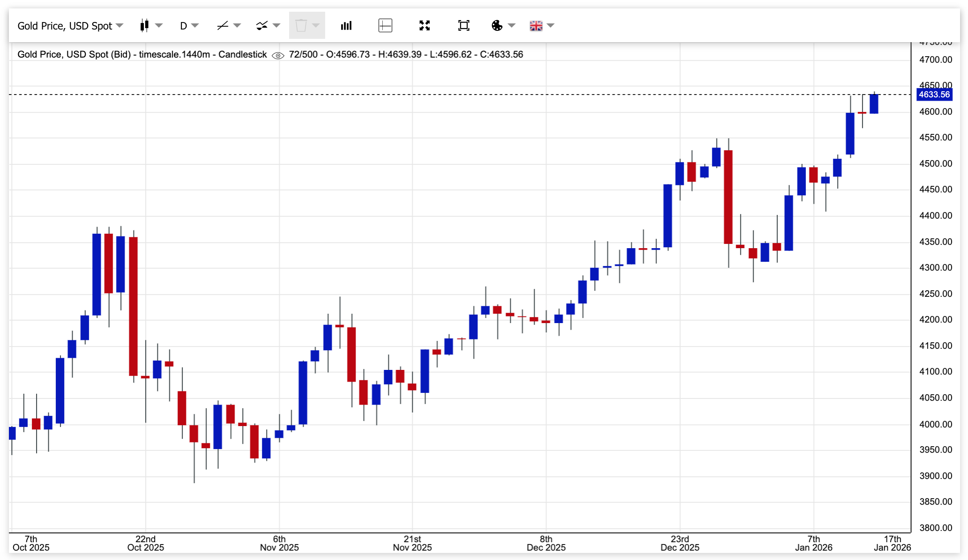
Task: Click the fit-to-frame screenshot icon
Action: [463, 25]
